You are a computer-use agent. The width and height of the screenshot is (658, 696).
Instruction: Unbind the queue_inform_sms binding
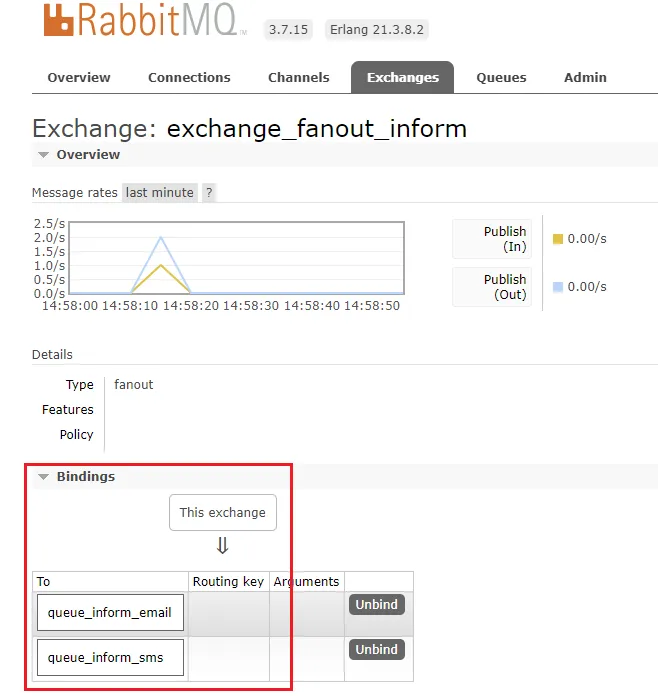[376, 649]
